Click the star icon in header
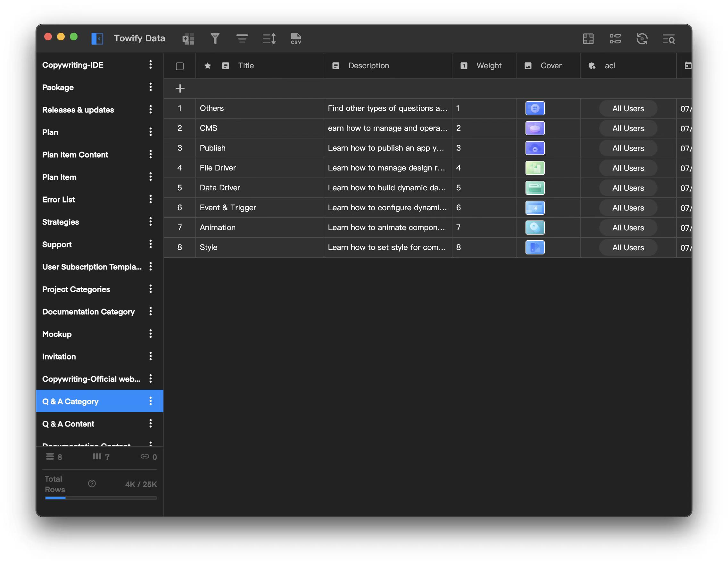The width and height of the screenshot is (728, 564). coord(207,66)
